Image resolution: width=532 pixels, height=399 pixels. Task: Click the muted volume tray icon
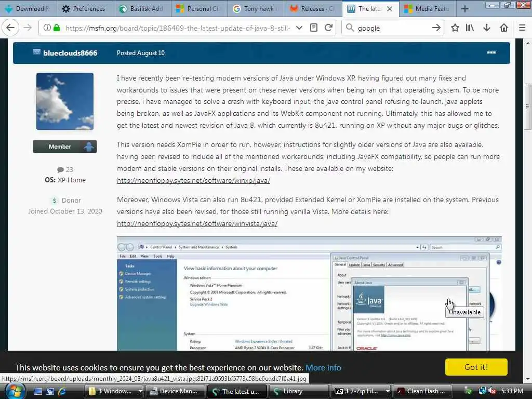[491, 391]
